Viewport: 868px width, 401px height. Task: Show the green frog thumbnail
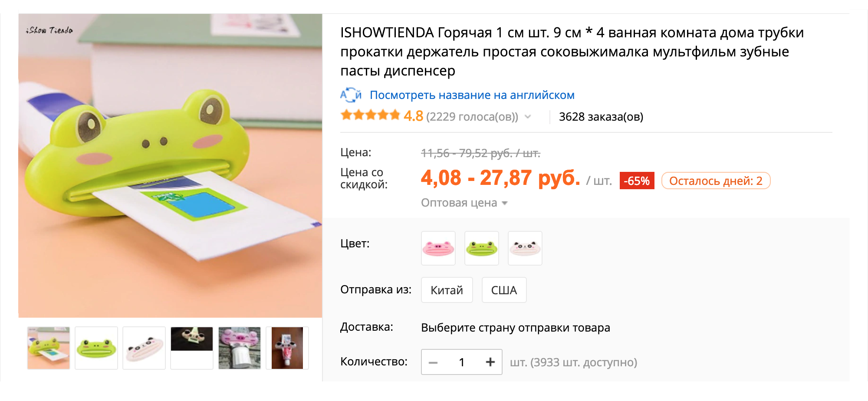click(x=96, y=348)
